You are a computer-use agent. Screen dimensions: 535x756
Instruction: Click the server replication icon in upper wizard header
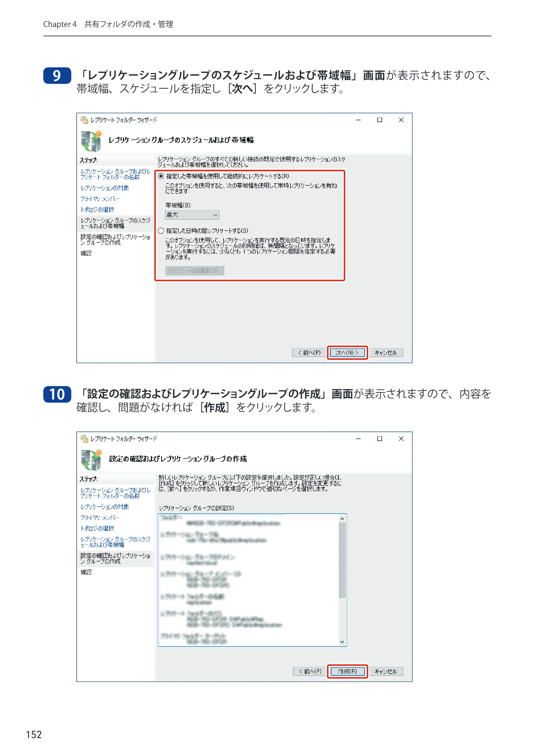[x=91, y=141]
